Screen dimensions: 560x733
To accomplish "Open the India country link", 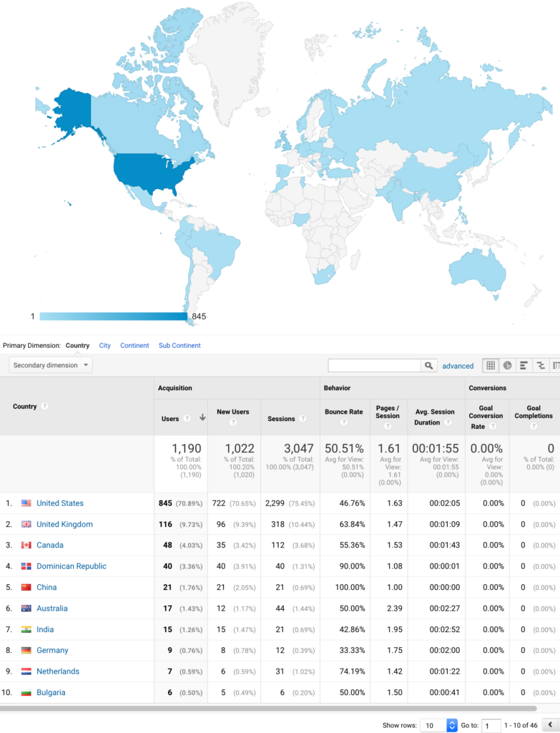I will pyautogui.click(x=45, y=629).
